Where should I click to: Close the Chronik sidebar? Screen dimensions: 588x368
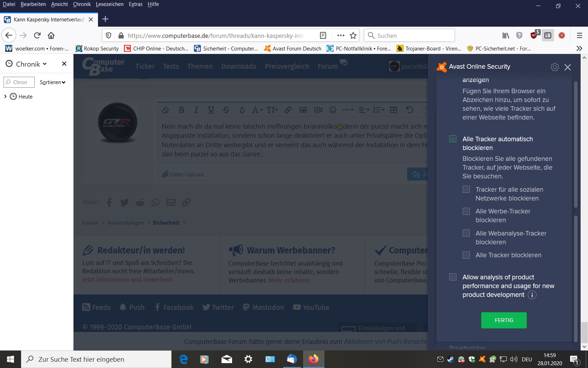pos(64,63)
